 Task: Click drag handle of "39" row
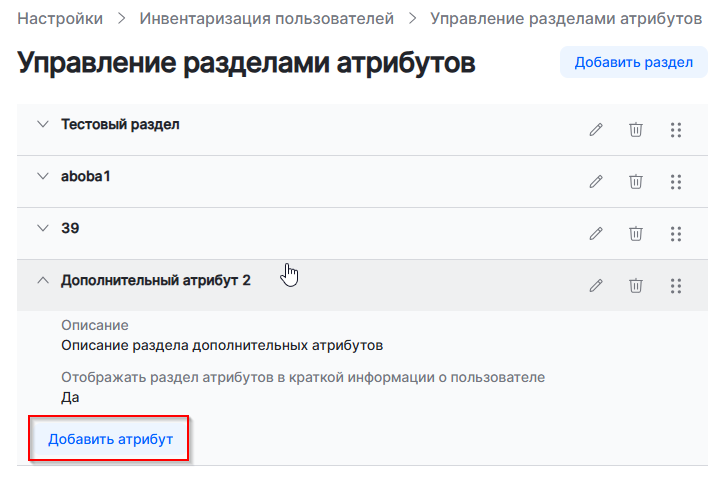point(675,233)
